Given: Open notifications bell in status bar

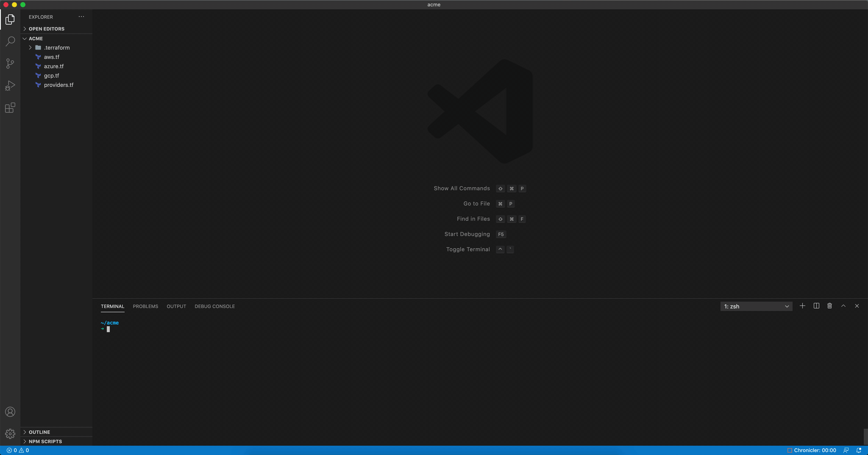Looking at the screenshot, I should [x=859, y=450].
